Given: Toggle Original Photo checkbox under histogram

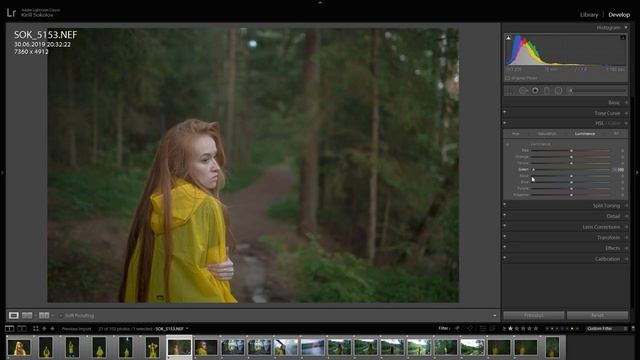Looking at the screenshot, I should (x=508, y=78).
